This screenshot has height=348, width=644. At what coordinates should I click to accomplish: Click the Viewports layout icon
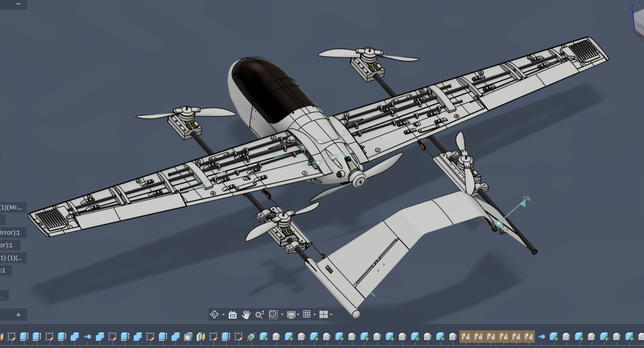click(x=323, y=314)
